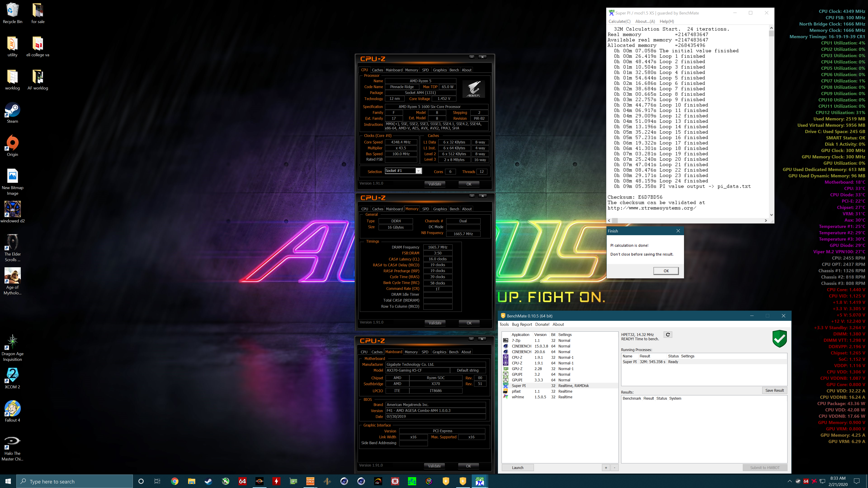
Task: Click the Donate! menu in BenchMate
Action: pyautogui.click(x=542, y=324)
